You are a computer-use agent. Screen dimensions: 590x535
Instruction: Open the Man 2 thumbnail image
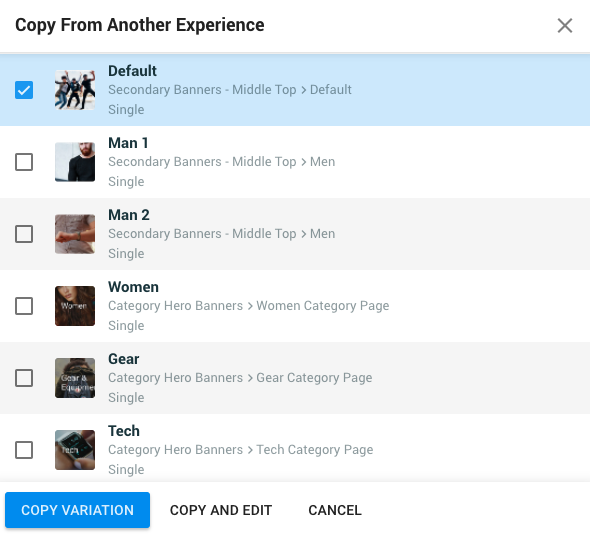point(75,234)
